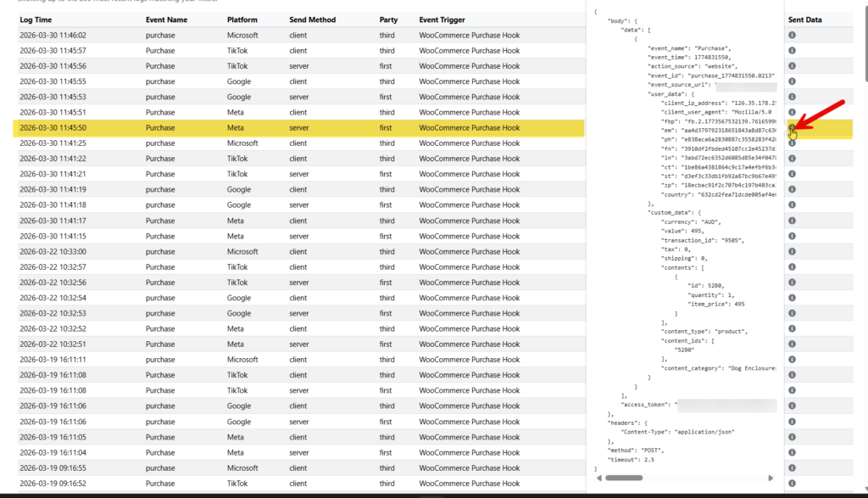The image size is (868, 498).
Task: Click the Send Method column header
Action: point(312,20)
